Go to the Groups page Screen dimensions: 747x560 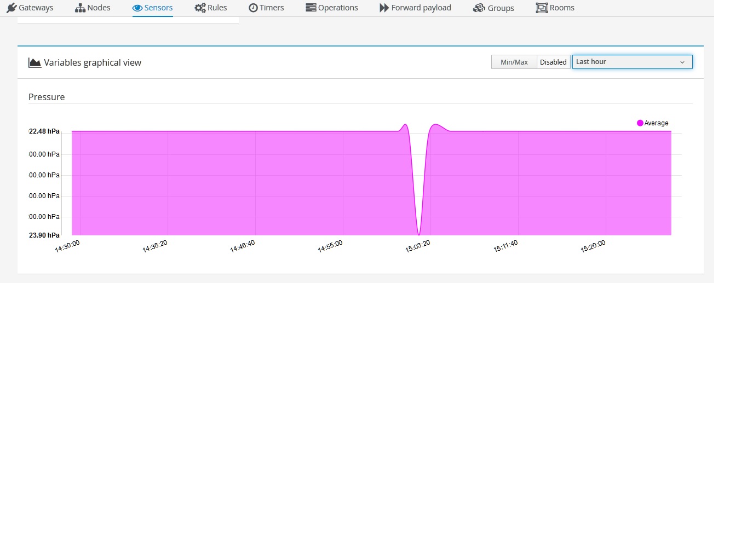(493, 8)
